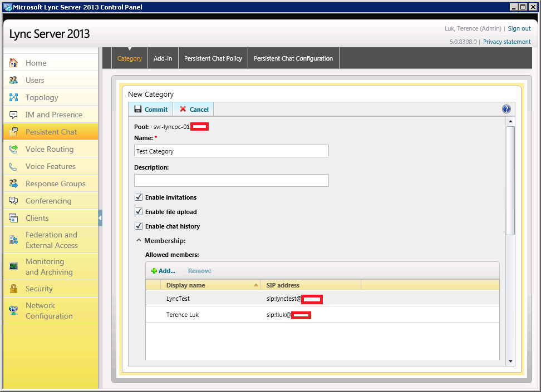The image size is (541, 392).
Task: Click the Federation and External Access icon
Action: 13,240
